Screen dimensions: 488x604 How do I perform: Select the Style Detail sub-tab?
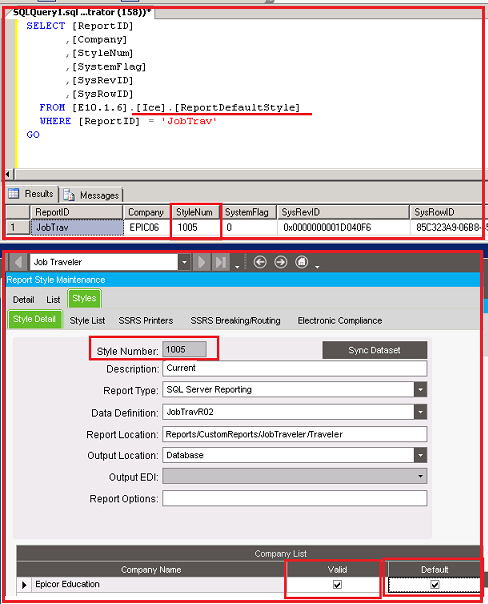[35, 319]
